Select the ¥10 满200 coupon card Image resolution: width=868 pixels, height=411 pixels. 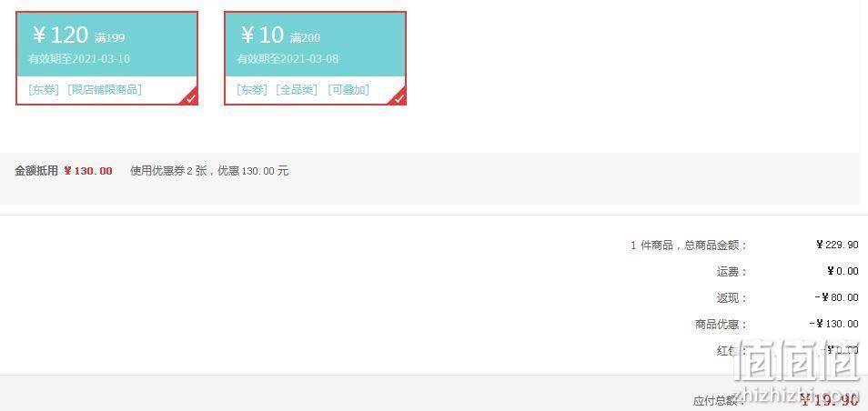coord(316,58)
